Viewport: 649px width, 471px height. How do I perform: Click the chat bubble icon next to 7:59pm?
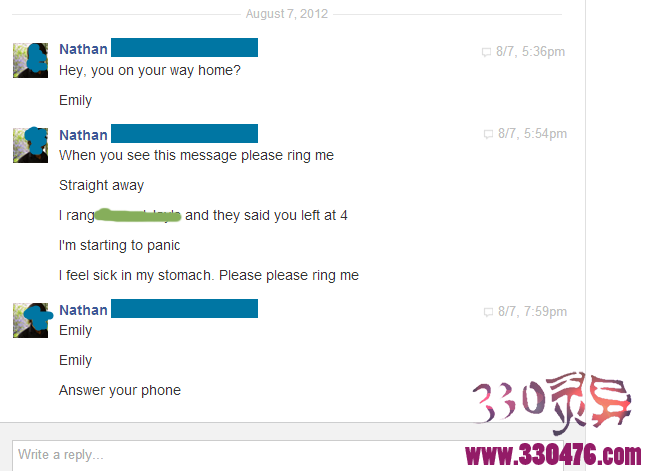click(x=488, y=312)
